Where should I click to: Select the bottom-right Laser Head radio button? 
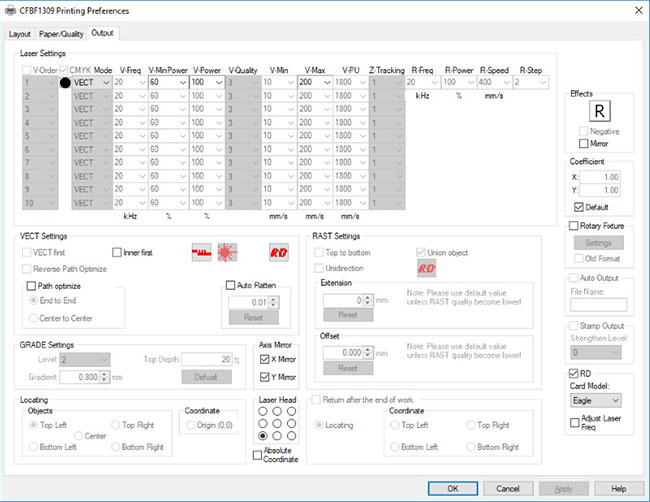pos(292,436)
